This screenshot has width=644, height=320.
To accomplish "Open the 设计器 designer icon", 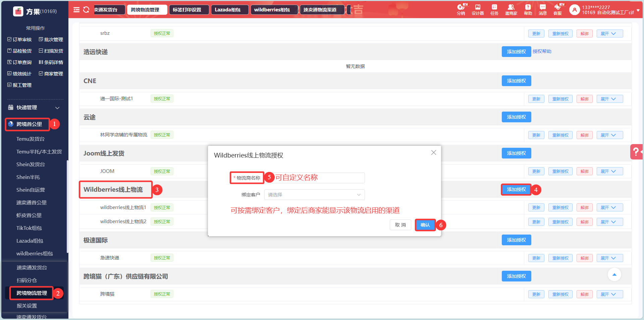I will [478, 9].
